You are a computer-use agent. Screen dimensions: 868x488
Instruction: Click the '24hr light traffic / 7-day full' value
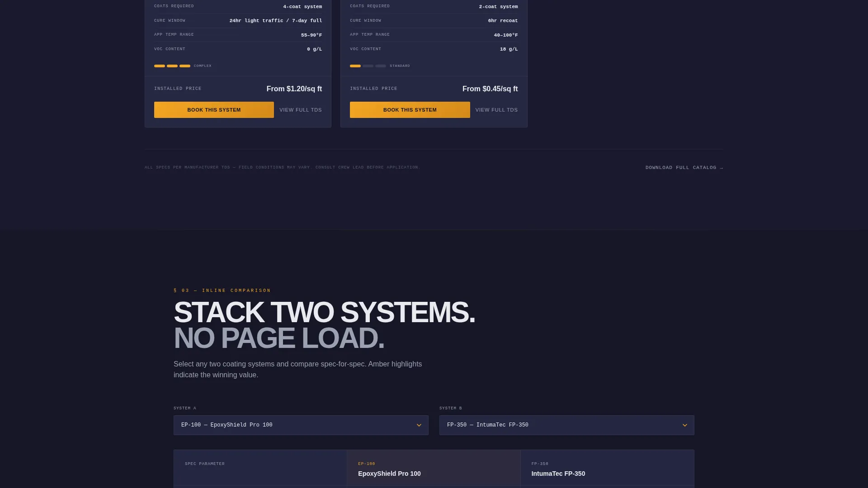click(276, 21)
